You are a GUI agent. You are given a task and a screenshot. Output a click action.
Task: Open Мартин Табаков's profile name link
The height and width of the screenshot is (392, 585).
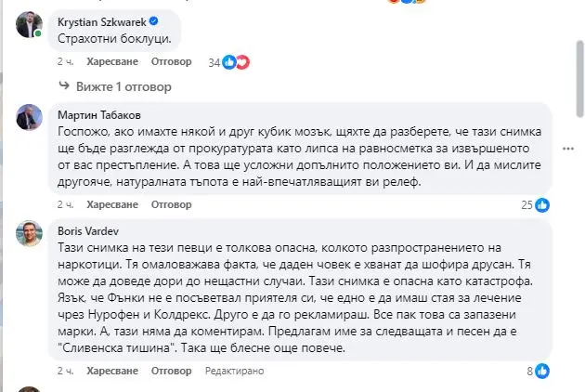click(x=102, y=115)
